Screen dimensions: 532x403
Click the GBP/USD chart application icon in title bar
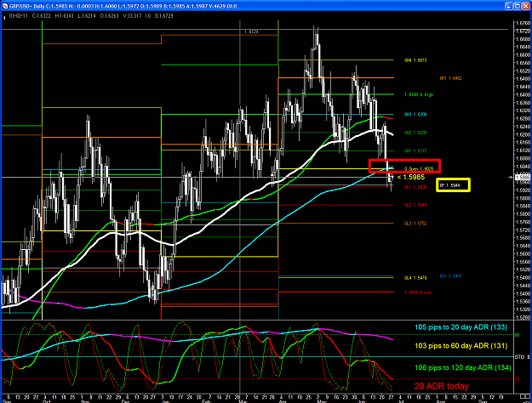point(5,6)
